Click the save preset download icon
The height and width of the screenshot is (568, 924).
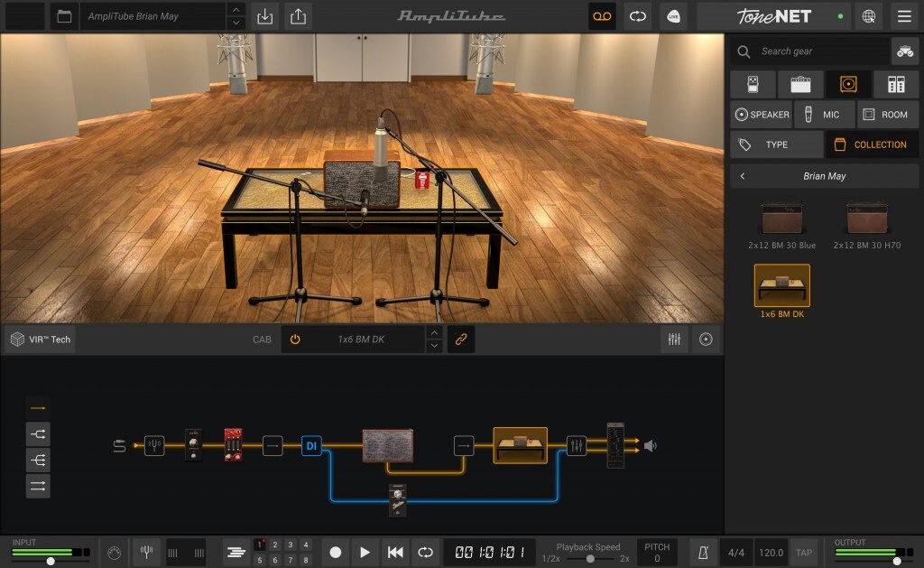tap(265, 16)
